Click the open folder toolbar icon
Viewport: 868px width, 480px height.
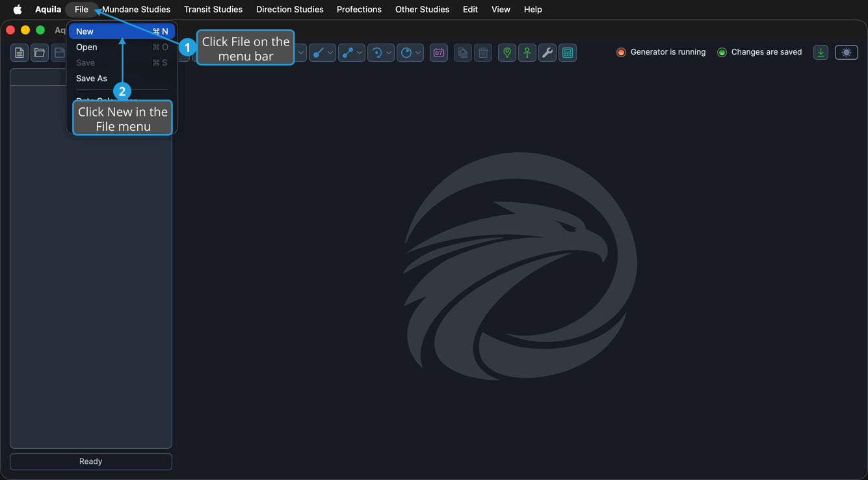pos(40,53)
